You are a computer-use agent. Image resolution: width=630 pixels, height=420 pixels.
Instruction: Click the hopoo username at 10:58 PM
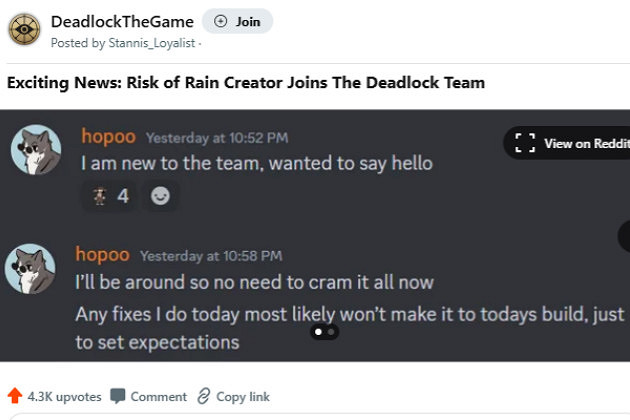pos(102,255)
